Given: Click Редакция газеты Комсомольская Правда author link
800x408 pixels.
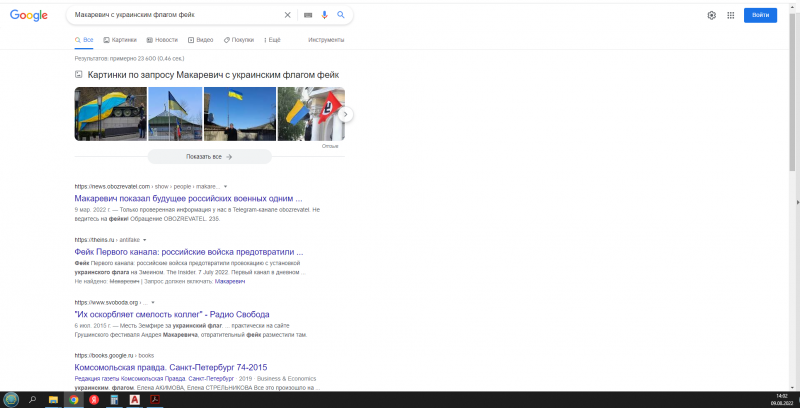Looking at the screenshot, I should [154, 379].
